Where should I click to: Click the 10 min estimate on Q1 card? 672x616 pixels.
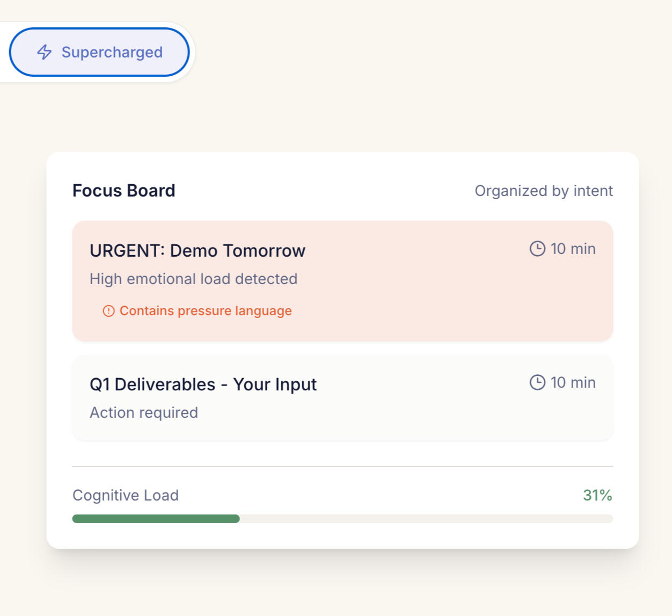[x=573, y=382]
